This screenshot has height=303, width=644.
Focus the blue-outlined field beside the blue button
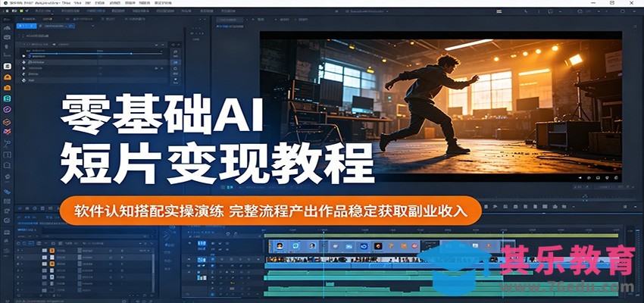pos(57,26)
